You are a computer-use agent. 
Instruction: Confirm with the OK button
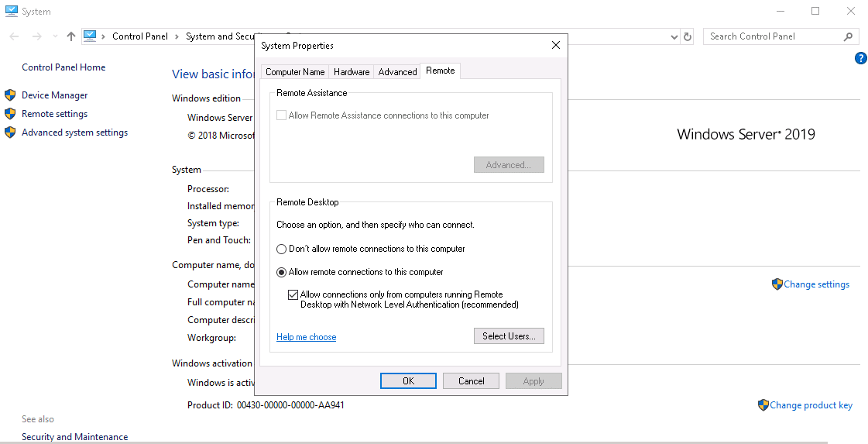pyautogui.click(x=409, y=380)
